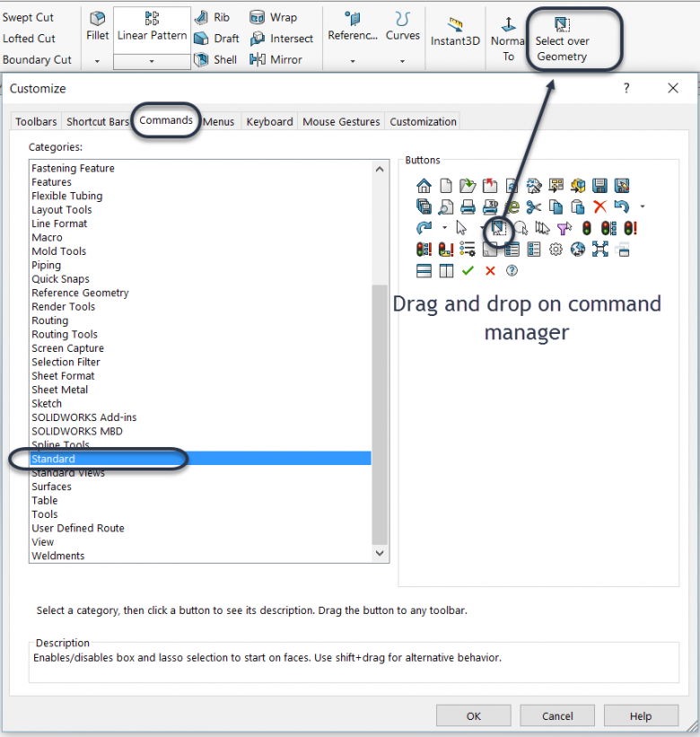The width and height of the screenshot is (700, 737).
Task: Click Select over Geometry in the CommandManager
Action: (x=562, y=39)
